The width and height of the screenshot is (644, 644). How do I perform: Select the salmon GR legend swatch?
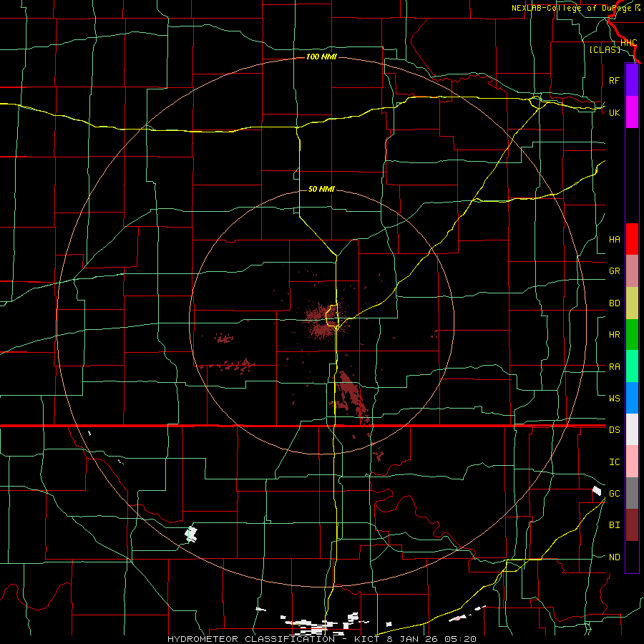point(632,271)
